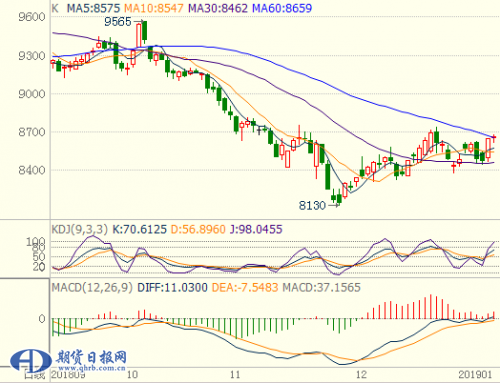Click the MACD(12,26,9) indicator title
The width and height of the screenshot is (500, 383).
(x=92, y=287)
